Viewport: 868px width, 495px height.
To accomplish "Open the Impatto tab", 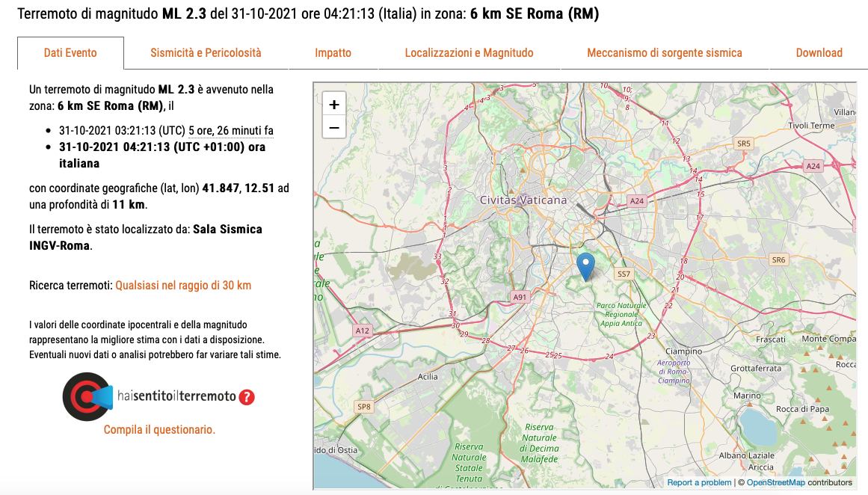I will pos(333,52).
